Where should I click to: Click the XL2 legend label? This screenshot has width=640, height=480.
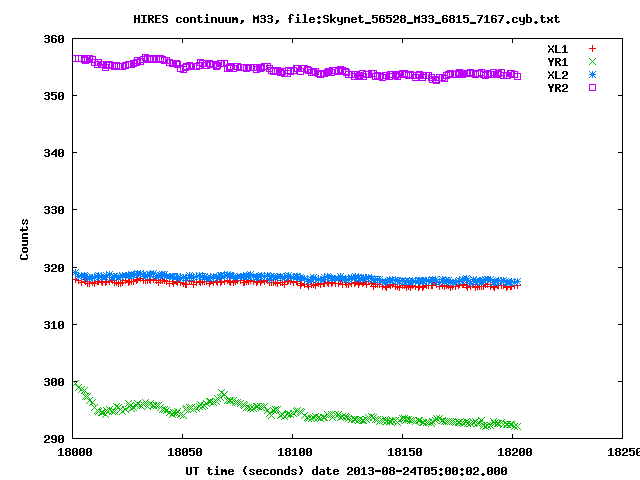558,75
